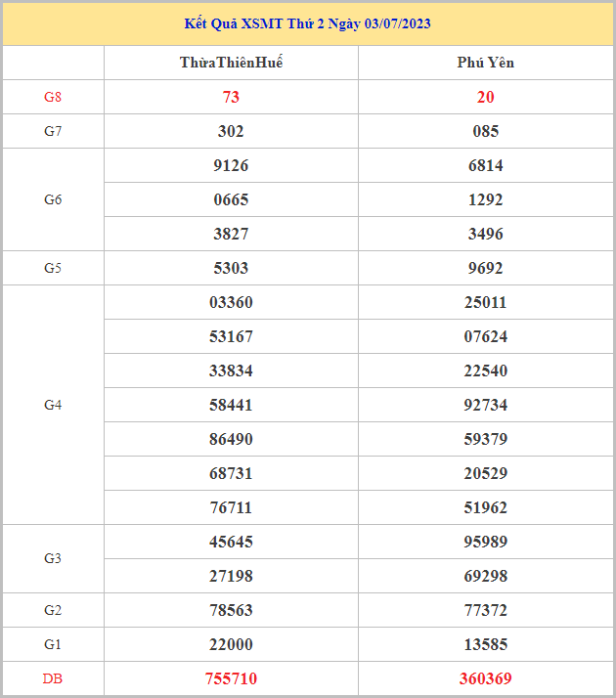Click the G8 row label
616x698 pixels.
pos(53,97)
